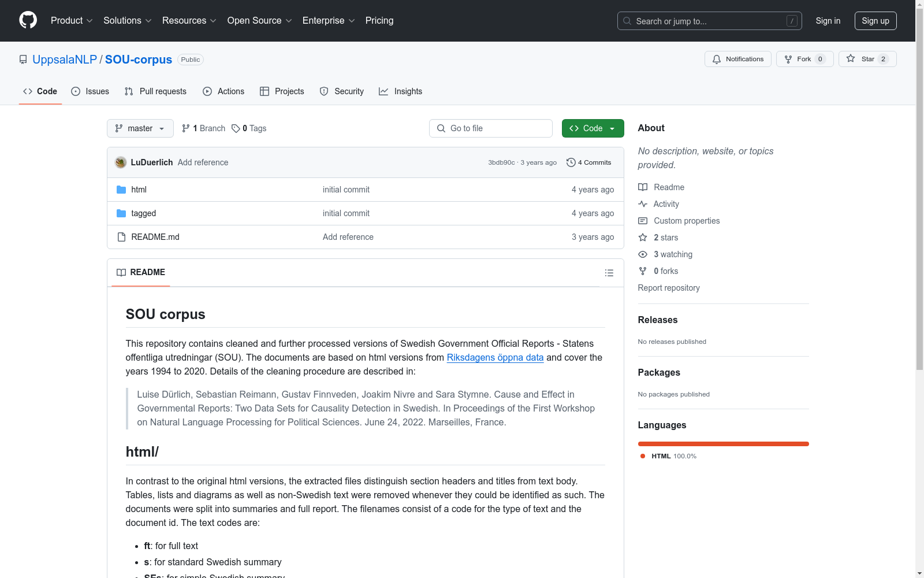Click Sign in link
The height and width of the screenshot is (578, 924).
[x=828, y=21]
